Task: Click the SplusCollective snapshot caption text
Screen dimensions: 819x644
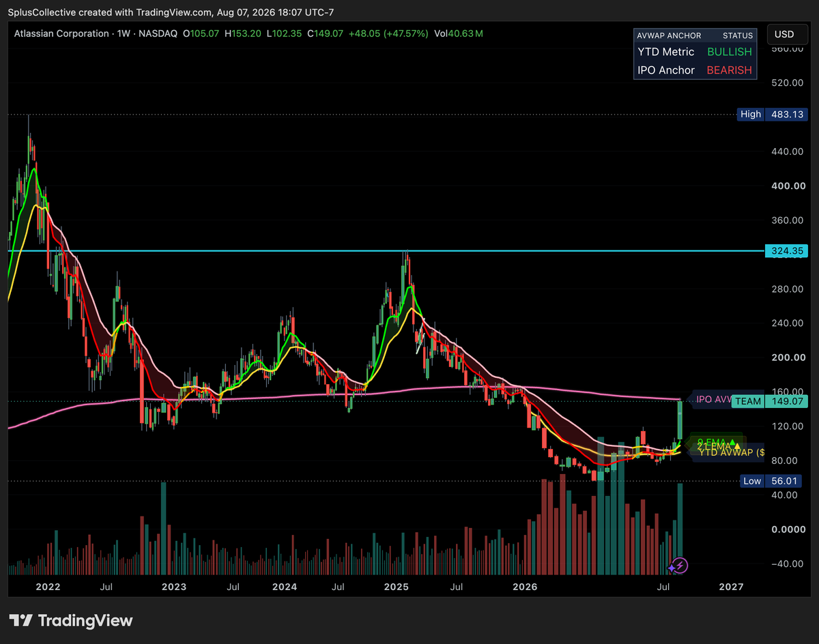Action: tap(171, 12)
